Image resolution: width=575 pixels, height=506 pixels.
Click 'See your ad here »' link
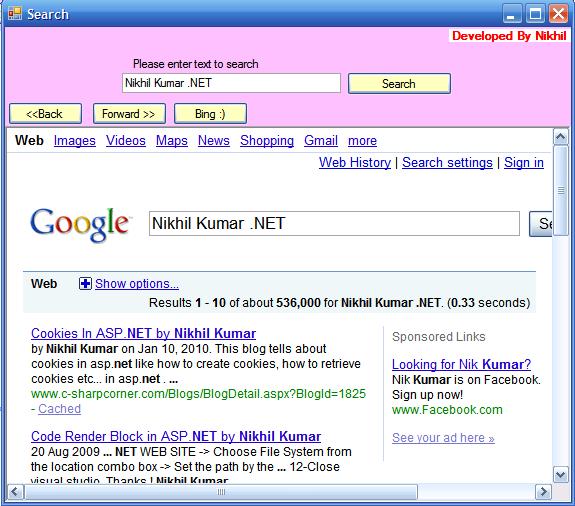click(443, 437)
